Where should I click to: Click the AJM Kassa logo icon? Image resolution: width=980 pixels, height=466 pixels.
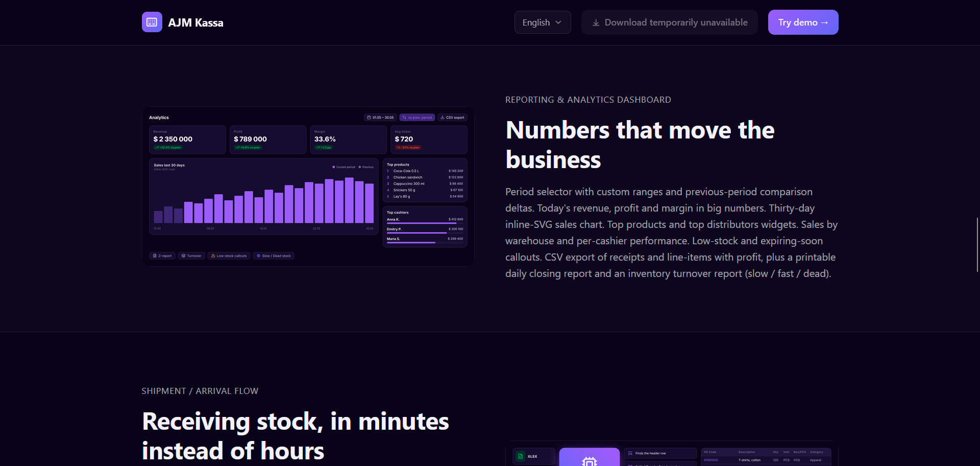pos(152,22)
